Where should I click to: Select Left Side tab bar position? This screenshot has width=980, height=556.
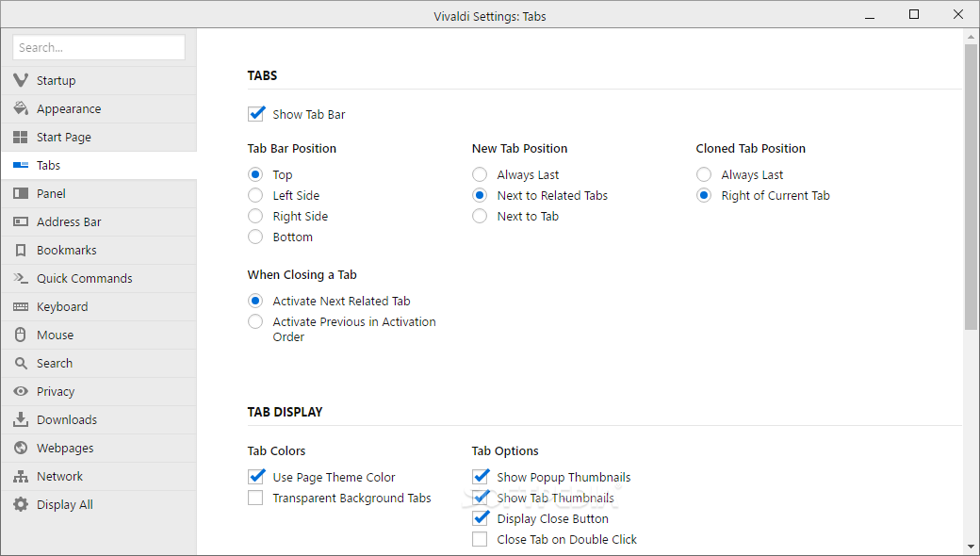pos(255,195)
